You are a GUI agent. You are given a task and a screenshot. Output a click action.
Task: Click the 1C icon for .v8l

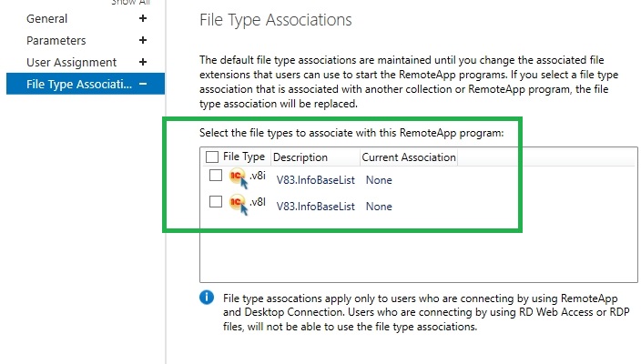238,204
